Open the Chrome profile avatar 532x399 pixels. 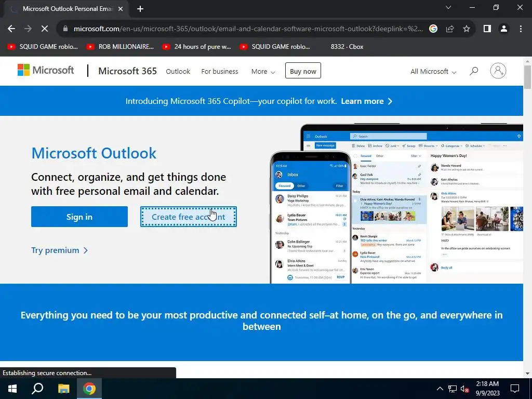pyautogui.click(x=504, y=29)
